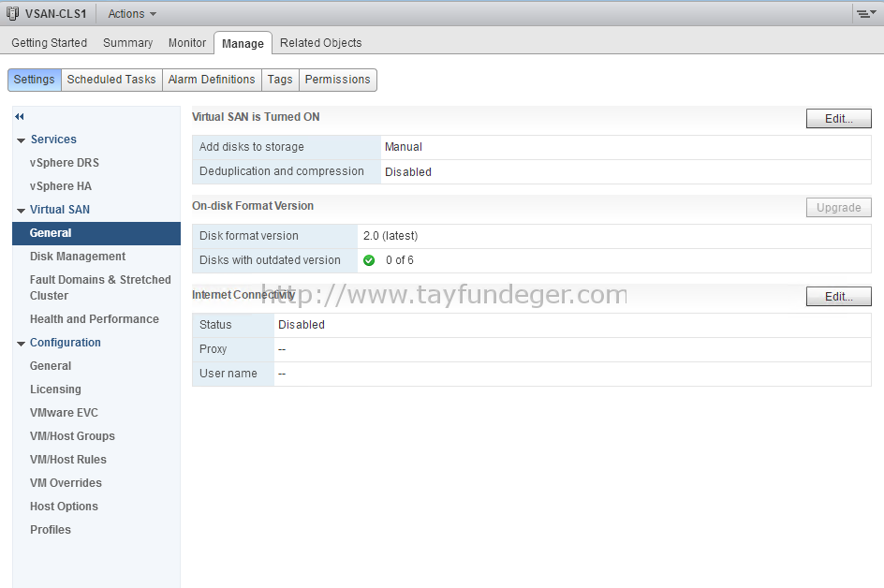
Task: Click the VSAN-CLS1 cluster icon
Action: click(x=12, y=13)
